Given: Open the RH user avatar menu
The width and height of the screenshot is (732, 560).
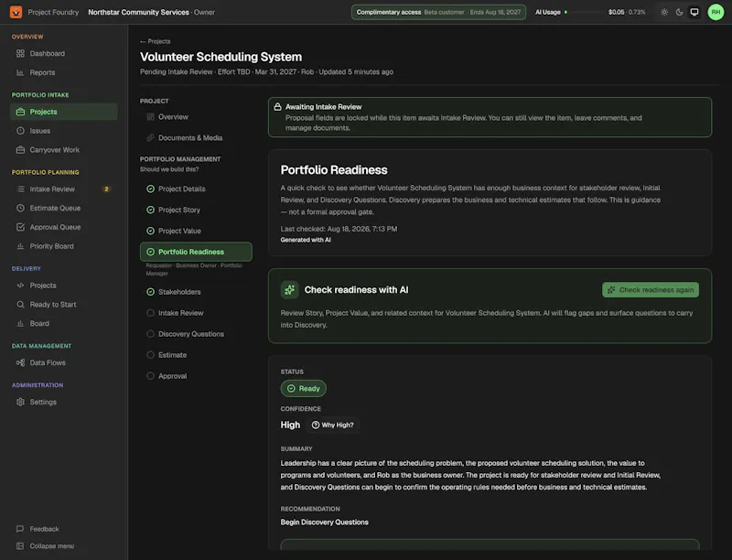Looking at the screenshot, I should [716, 13].
